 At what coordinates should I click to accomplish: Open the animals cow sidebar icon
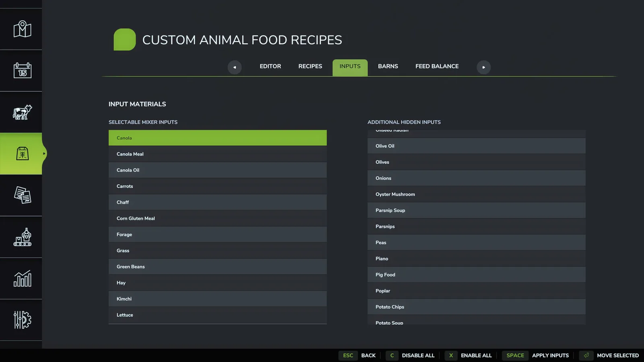[22, 112]
